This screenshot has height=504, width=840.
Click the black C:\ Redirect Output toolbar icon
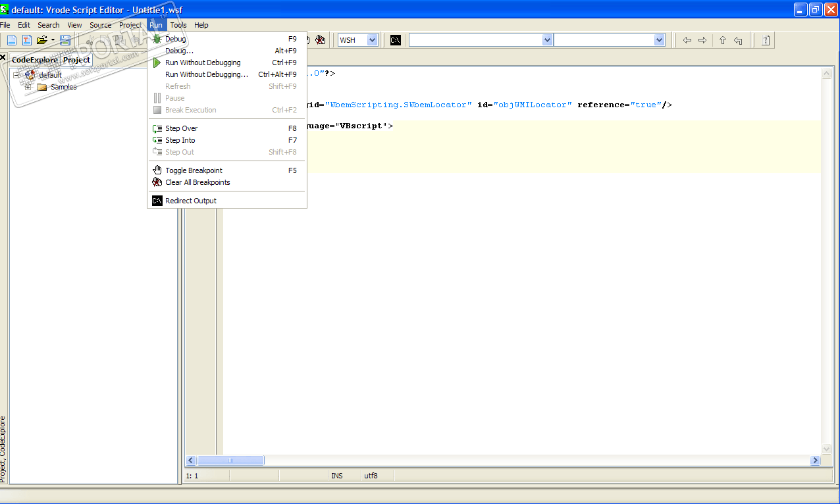[x=396, y=40]
